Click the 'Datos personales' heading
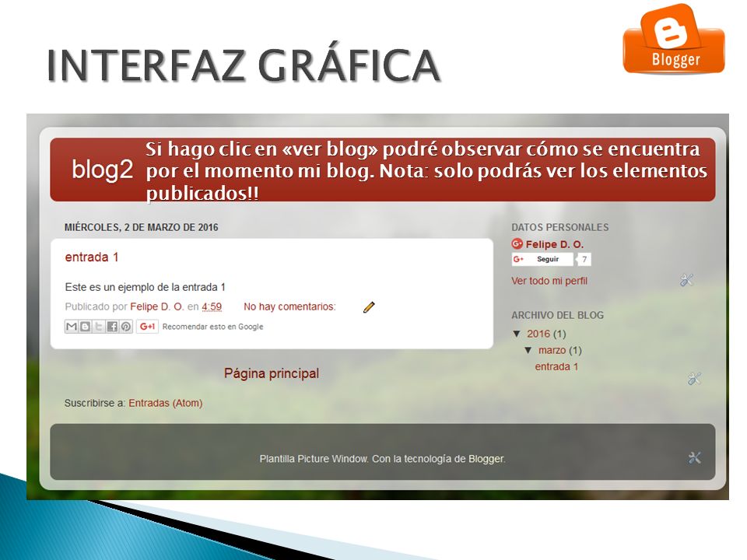 [560, 227]
